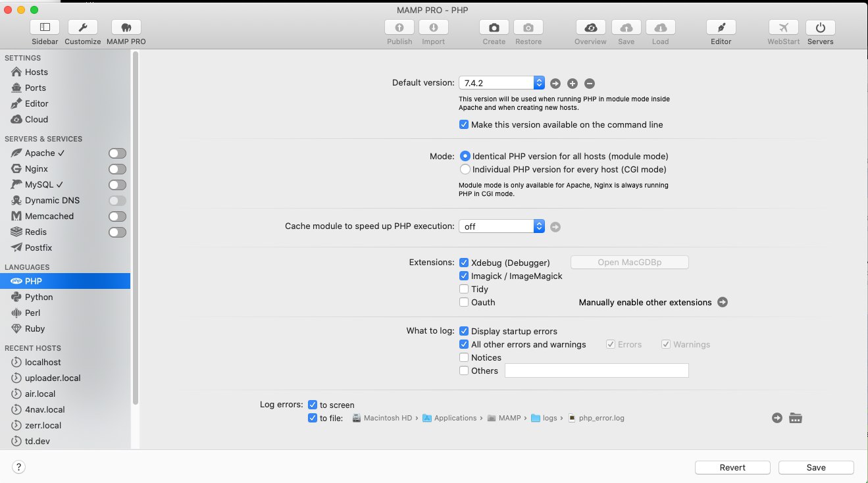
Task: Check the Notices logging option
Action: tap(464, 357)
